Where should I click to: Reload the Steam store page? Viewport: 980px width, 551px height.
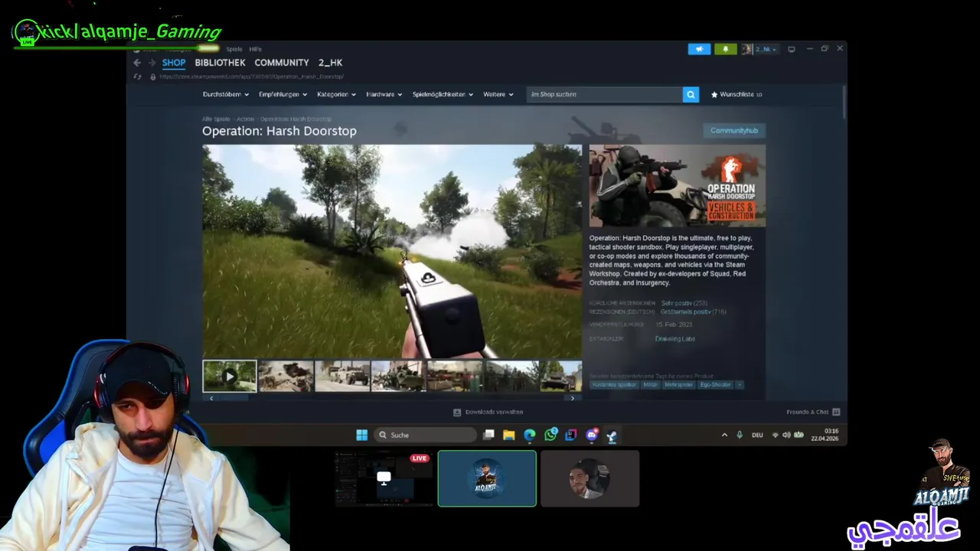click(138, 77)
